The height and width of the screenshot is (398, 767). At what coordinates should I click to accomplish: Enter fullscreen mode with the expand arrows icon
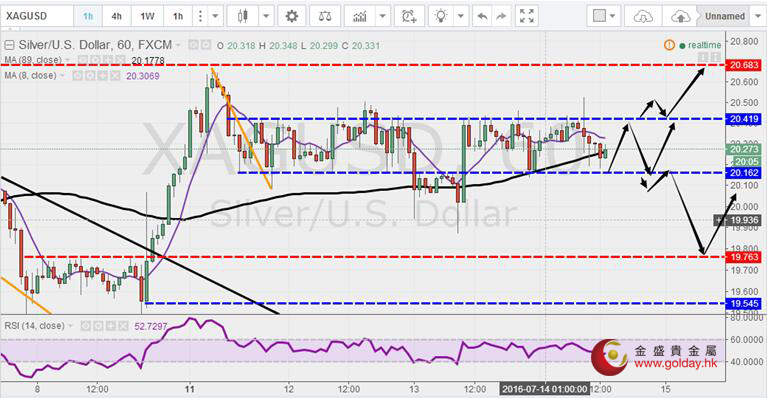pyautogui.click(x=527, y=16)
